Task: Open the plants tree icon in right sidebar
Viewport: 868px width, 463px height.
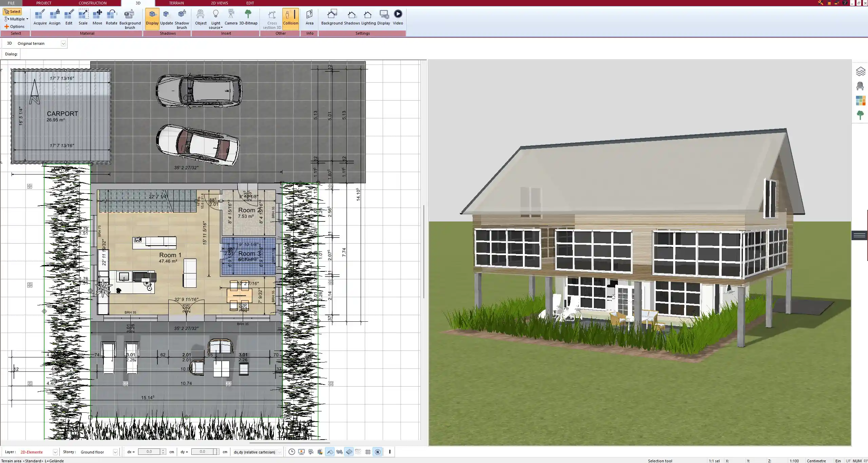Action: (x=860, y=115)
